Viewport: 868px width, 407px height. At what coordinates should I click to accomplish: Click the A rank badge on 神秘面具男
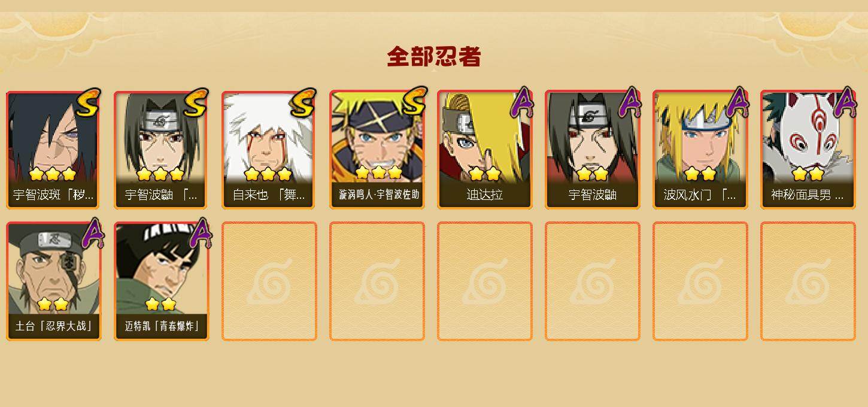[845, 102]
